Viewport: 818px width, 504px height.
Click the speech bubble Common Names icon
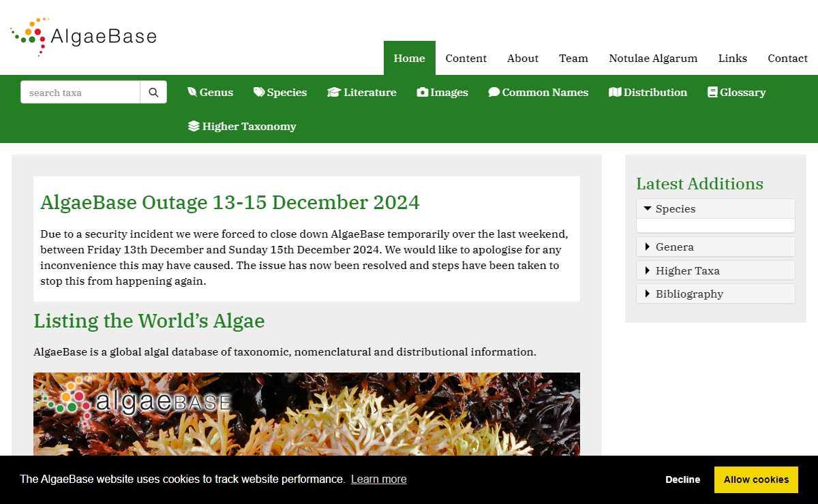494,92
